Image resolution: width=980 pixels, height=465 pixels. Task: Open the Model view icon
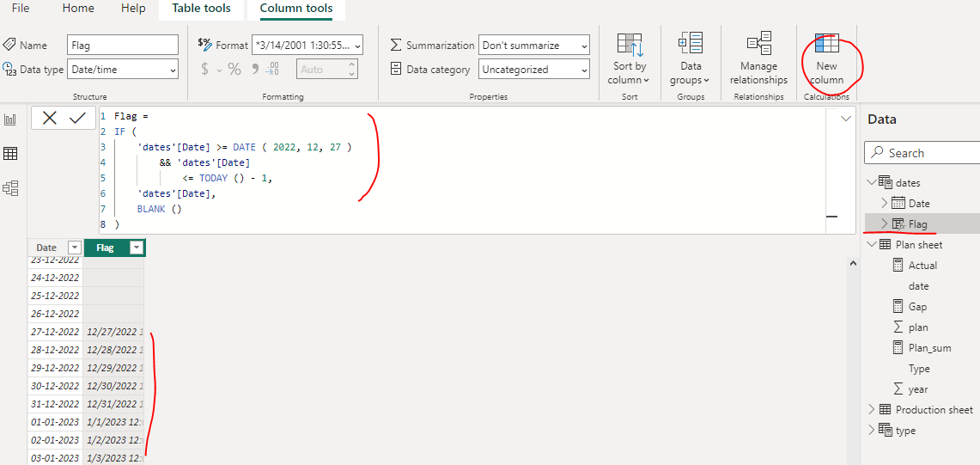tap(10, 187)
